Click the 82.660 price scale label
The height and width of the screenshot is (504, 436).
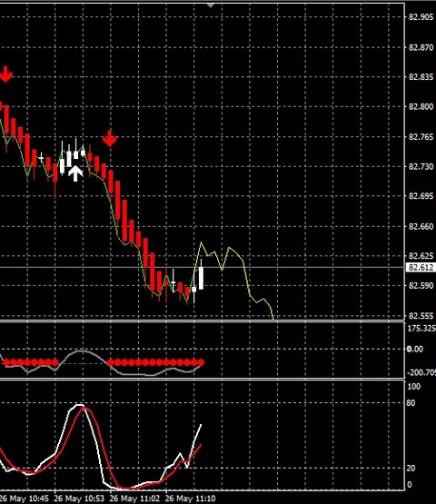pos(421,227)
